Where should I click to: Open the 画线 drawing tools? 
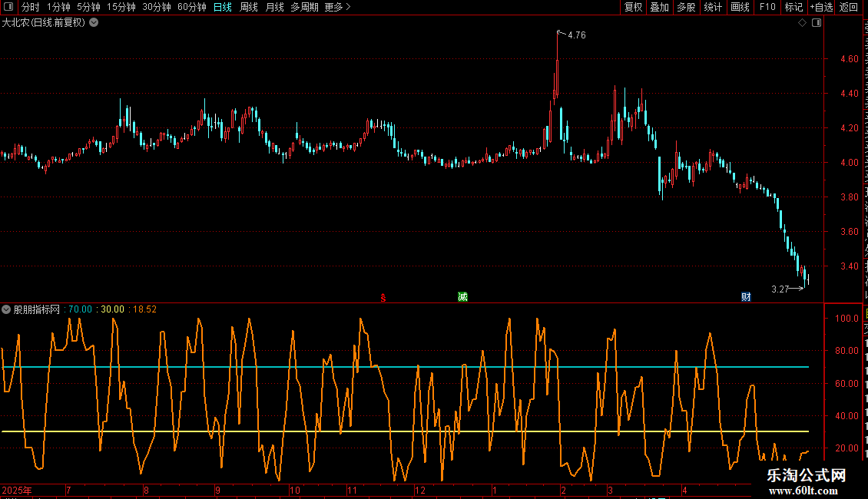[x=740, y=7]
